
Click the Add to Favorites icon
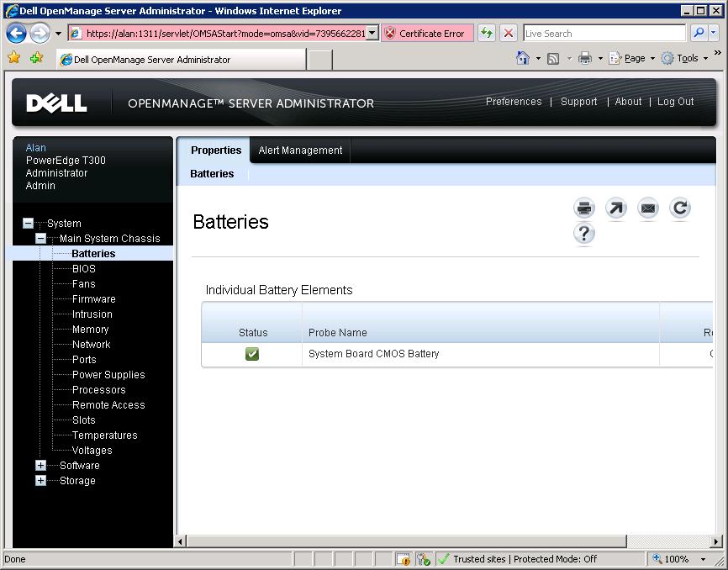click(36, 57)
